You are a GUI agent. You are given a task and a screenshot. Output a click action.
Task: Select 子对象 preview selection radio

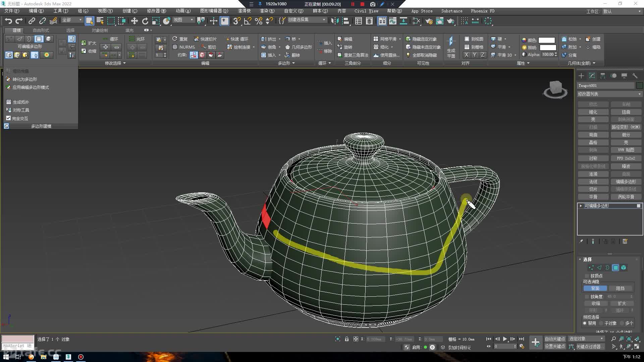601,323
